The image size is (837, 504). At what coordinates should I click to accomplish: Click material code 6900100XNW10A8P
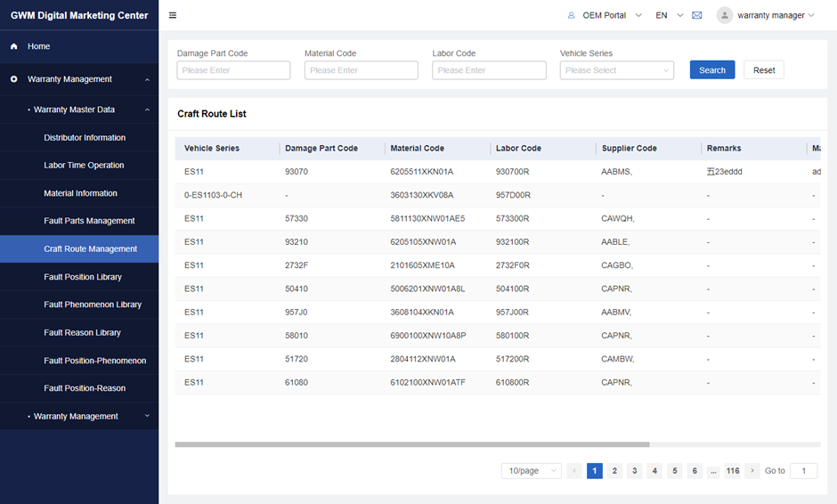(x=428, y=336)
